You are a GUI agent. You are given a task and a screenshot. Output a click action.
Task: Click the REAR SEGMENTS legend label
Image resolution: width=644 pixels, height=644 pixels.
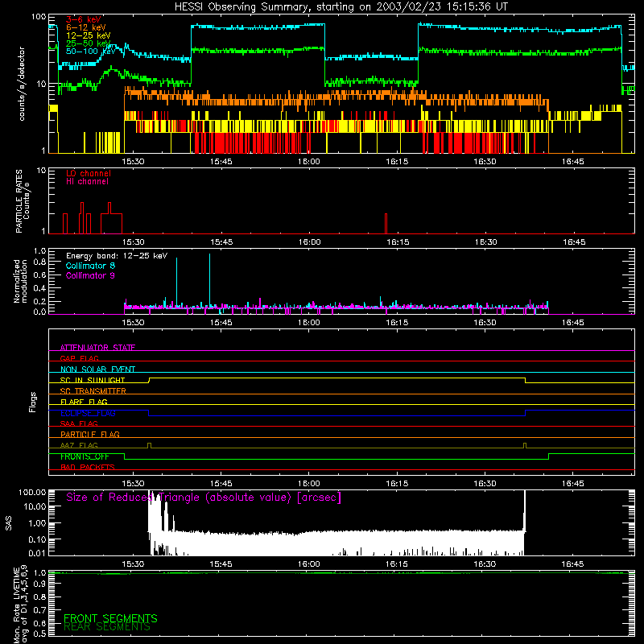point(107,628)
